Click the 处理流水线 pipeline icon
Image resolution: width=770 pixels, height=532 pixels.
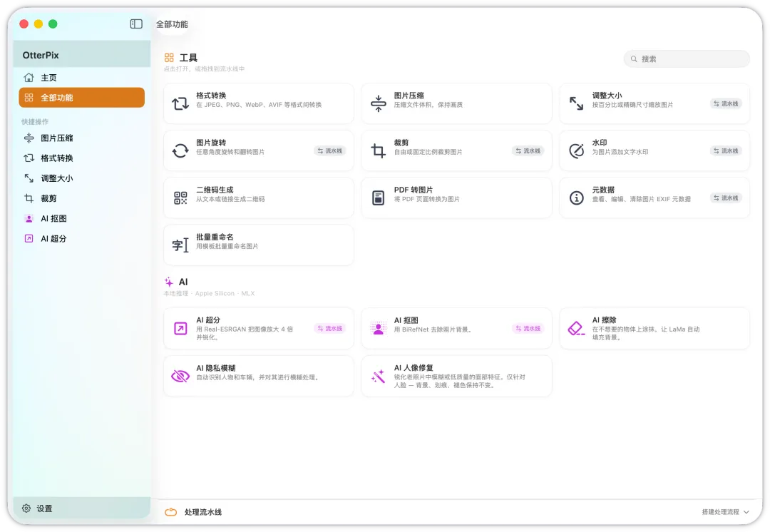coord(171,512)
